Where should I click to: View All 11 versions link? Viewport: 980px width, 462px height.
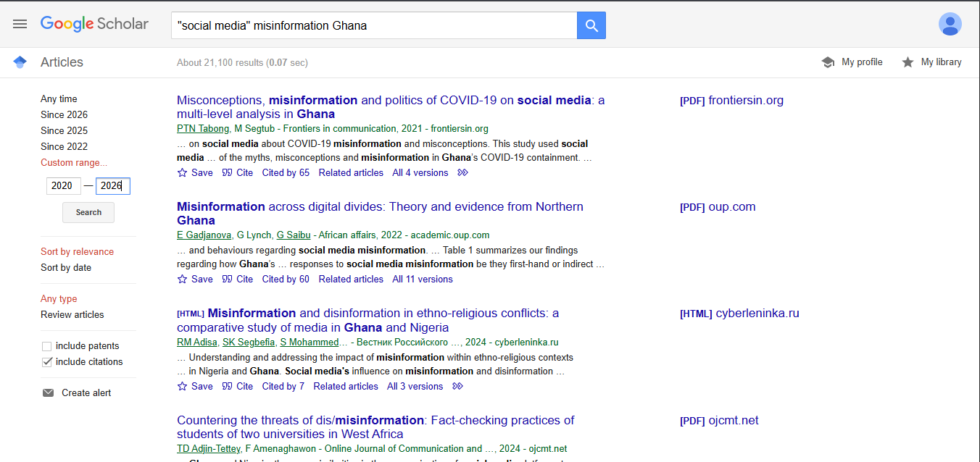(x=423, y=279)
